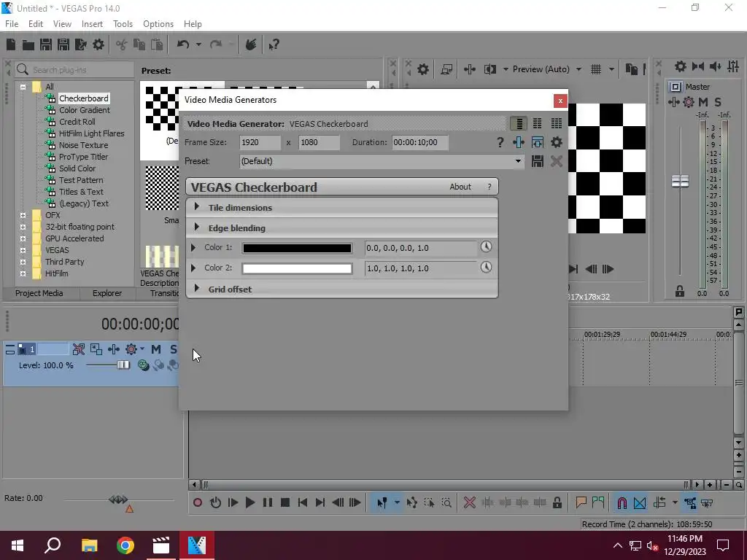Open the Tools menu
Screen dimensions: 747x560
[x=123, y=24]
